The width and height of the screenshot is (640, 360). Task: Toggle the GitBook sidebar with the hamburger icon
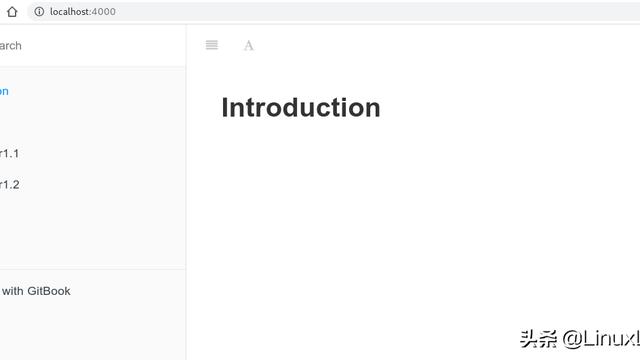click(211, 45)
